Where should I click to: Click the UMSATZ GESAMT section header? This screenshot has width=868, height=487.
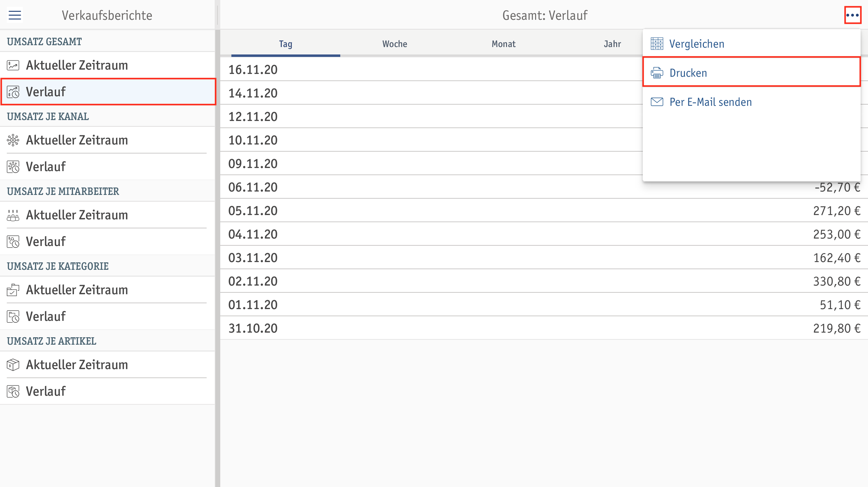[x=44, y=41]
